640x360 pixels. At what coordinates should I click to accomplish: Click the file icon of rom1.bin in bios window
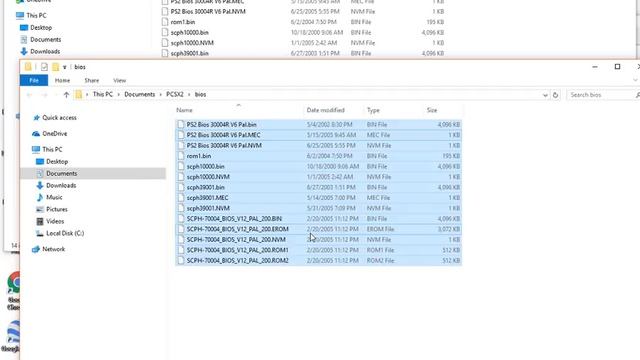(x=180, y=156)
